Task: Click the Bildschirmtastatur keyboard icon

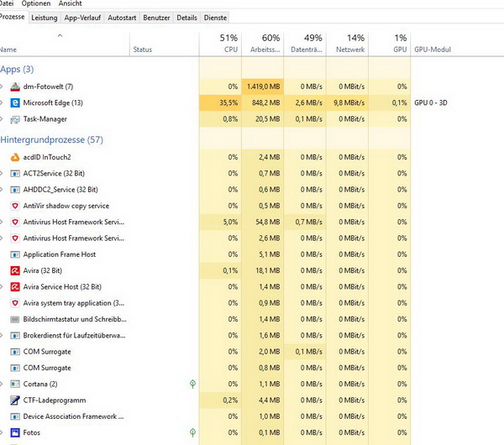Action: coord(15,319)
